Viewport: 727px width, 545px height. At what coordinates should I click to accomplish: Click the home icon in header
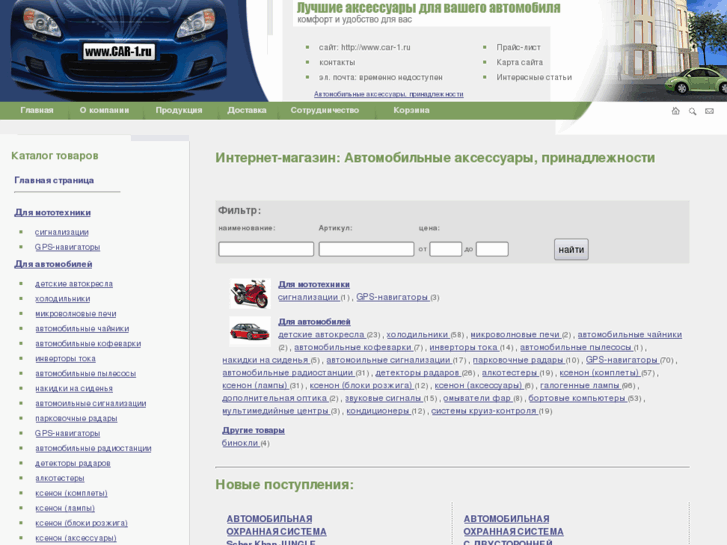pos(676,111)
